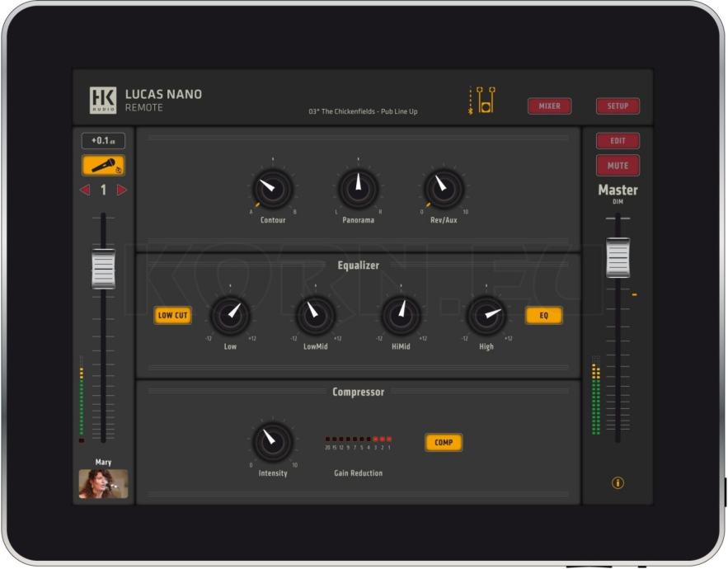Image resolution: width=728 pixels, height=569 pixels.
Task: Select the microphone input icon
Action: click(x=103, y=166)
